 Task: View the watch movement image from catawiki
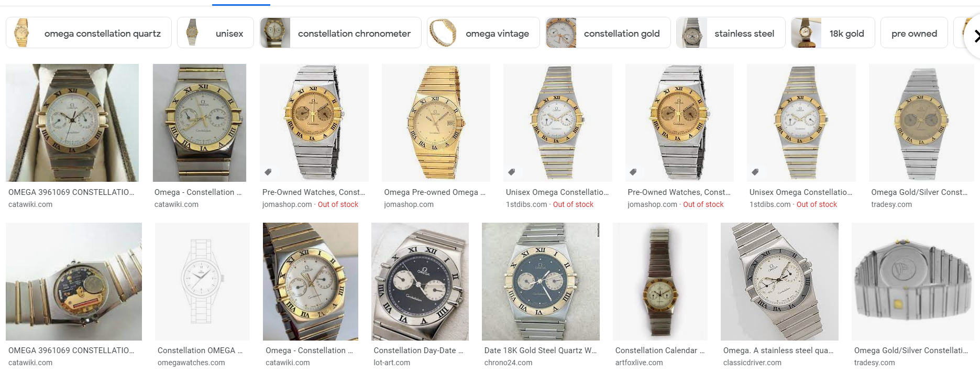(x=74, y=281)
